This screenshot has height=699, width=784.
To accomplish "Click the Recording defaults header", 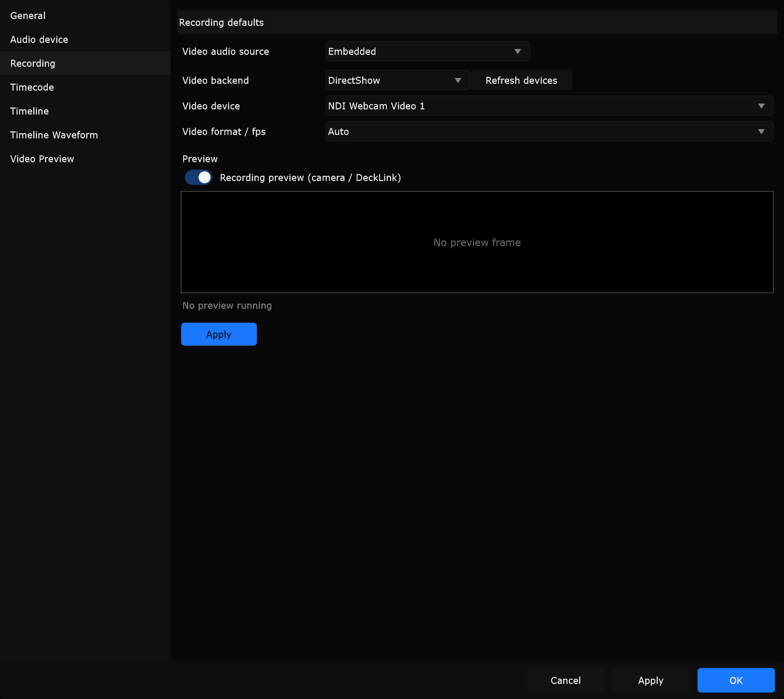I will [477, 23].
